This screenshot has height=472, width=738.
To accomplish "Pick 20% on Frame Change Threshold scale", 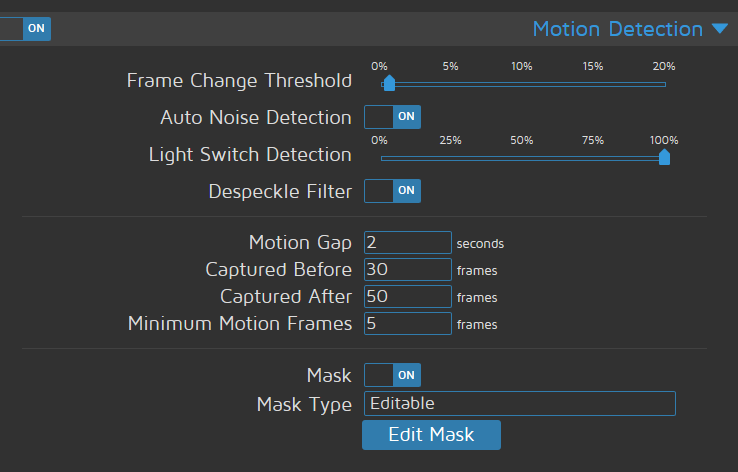I will pyautogui.click(x=664, y=84).
